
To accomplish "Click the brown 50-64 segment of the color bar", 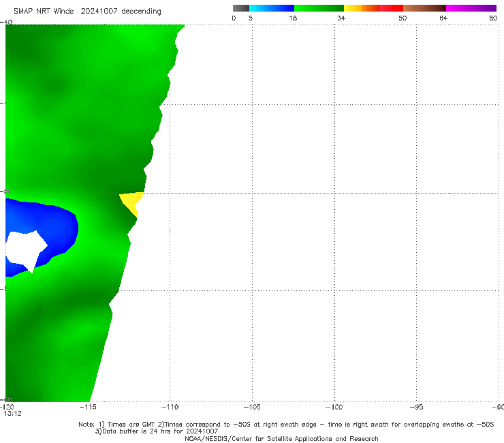I will click(x=424, y=8).
